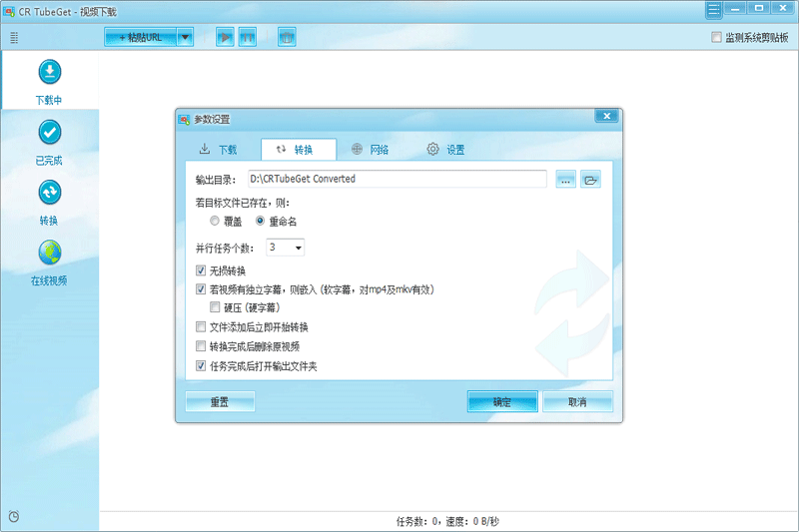The width and height of the screenshot is (799, 532).
Task: Toggle embed separate subtitles checkbox
Action: point(201,289)
